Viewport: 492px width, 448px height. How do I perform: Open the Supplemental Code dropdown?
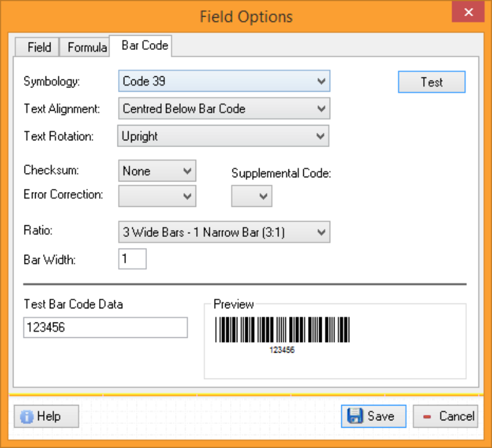(x=252, y=196)
